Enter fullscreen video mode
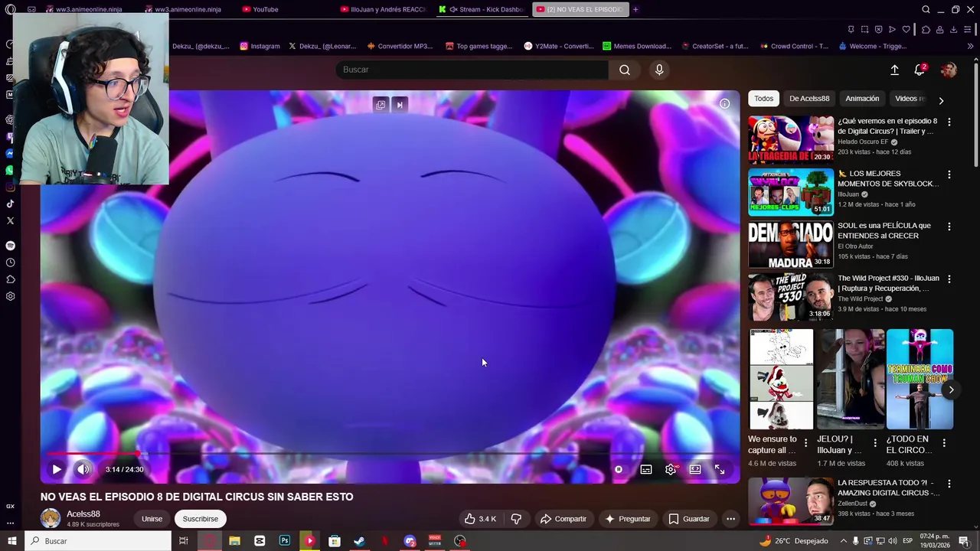The width and height of the screenshot is (980, 551). coord(720,469)
